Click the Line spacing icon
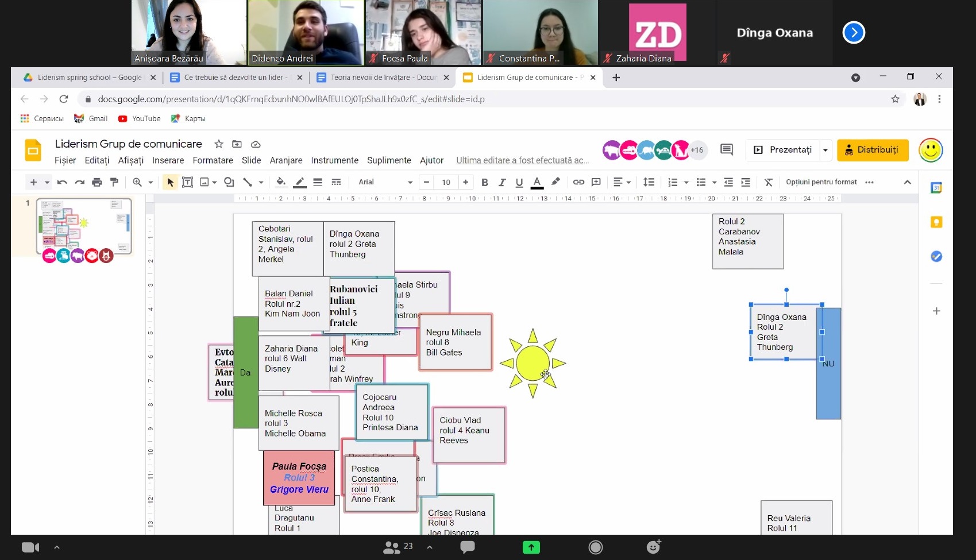The height and width of the screenshot is (560, 976). (649, 182)
